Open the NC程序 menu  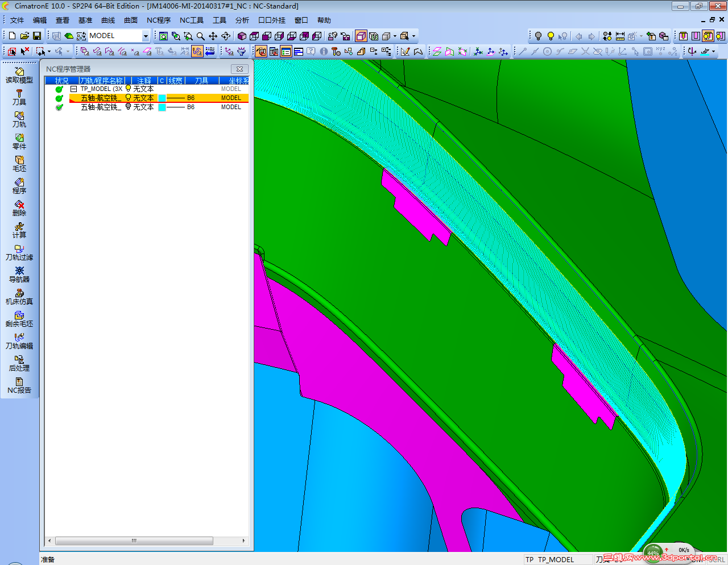point(159,20)
